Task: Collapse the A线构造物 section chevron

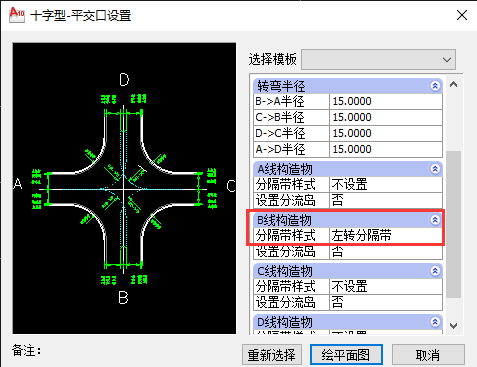Action: [435, 169]
